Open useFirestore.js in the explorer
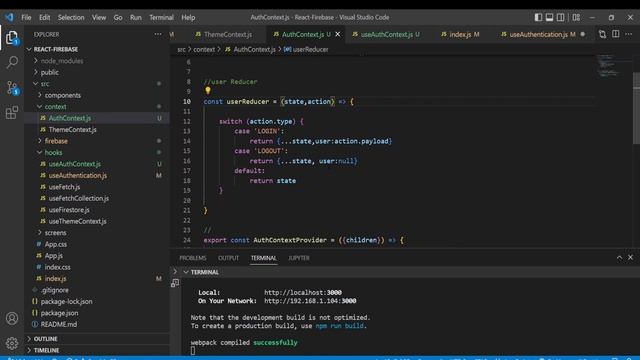 (97, 210)
